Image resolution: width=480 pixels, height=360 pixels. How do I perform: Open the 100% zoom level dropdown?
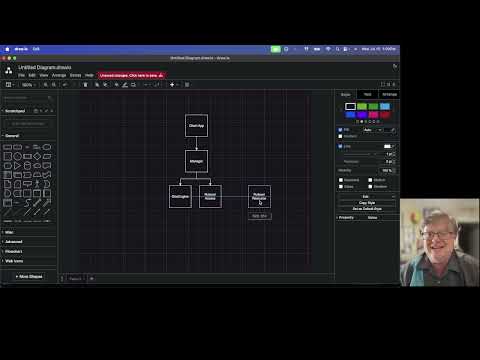(x=29, y=85)
